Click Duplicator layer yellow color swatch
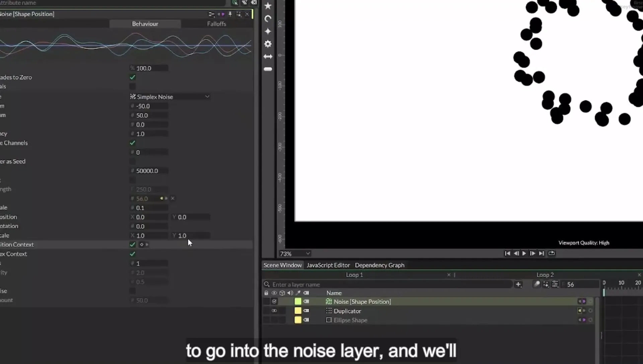 298,311
